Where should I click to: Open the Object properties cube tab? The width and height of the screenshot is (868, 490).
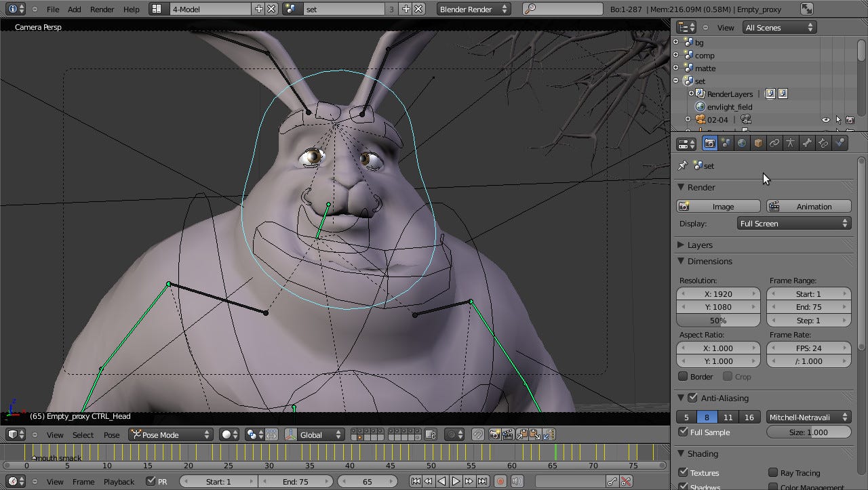point(757,143)
